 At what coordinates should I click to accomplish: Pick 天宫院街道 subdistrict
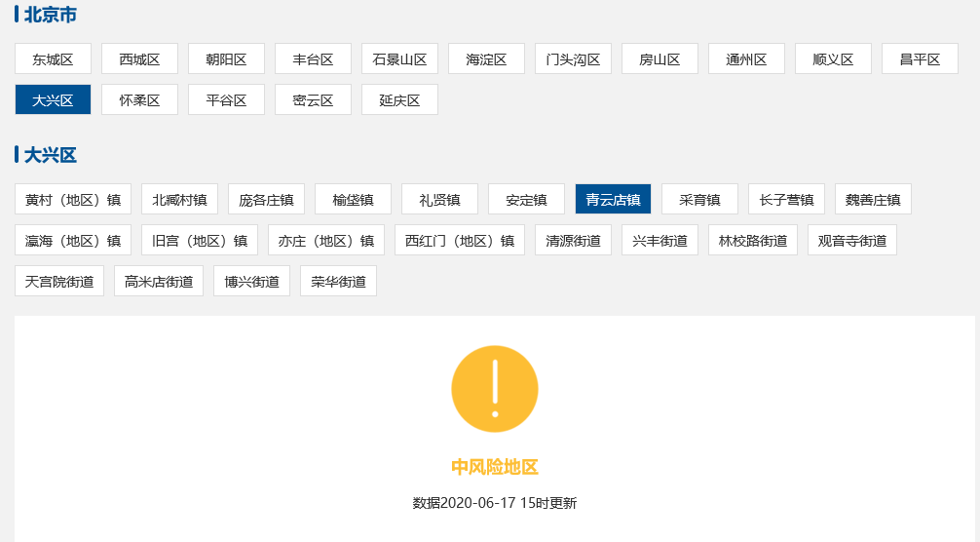click(x=59, y=282)
